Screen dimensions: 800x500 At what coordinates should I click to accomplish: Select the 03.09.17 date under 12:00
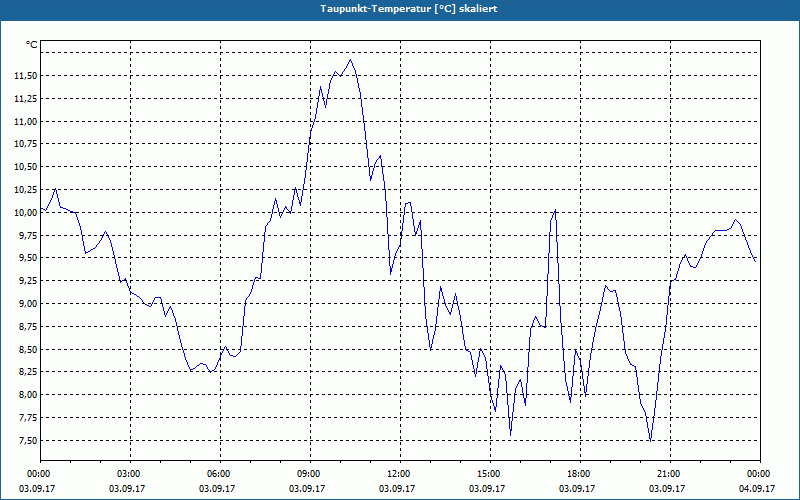click(397, 488)
